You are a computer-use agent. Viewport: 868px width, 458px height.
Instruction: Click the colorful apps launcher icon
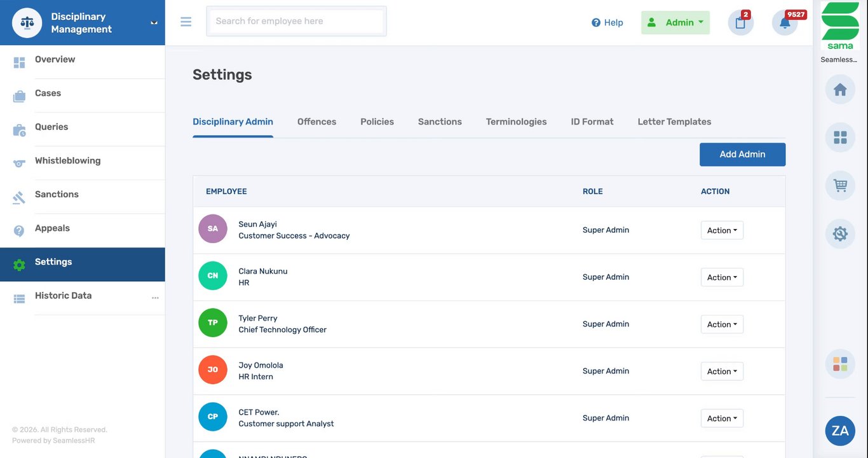(840, 364)
